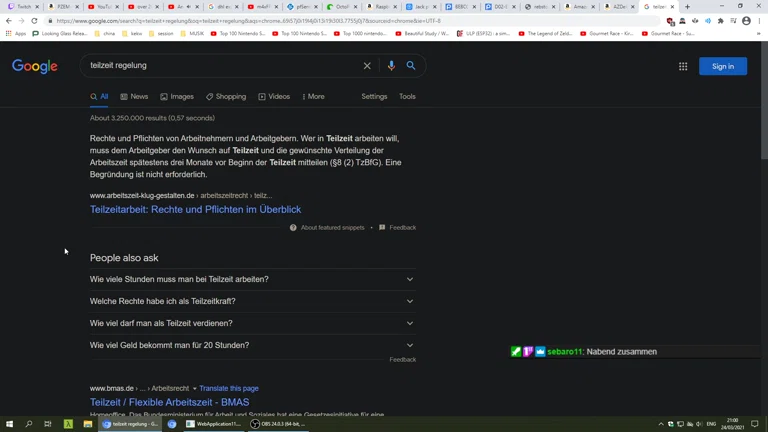The width and height of the screenshot is (768, 432).
Task: Switch to the Twitch browser tab
Action: click(x=23, y=7)
